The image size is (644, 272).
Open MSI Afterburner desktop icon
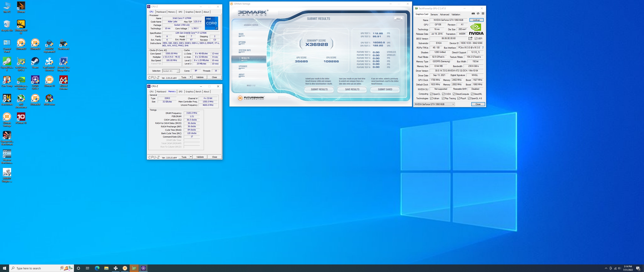pos(21,101)
